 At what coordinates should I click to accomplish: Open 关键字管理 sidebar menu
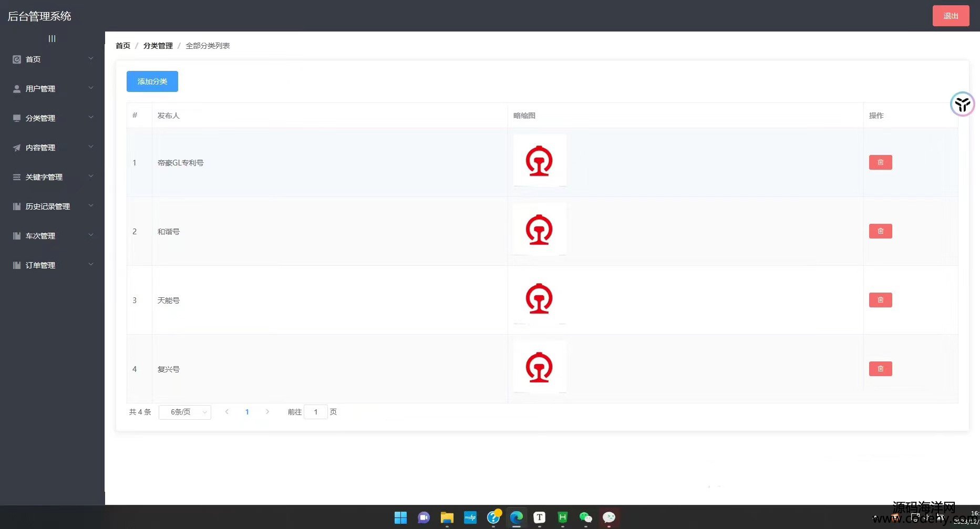pos(53,177)
